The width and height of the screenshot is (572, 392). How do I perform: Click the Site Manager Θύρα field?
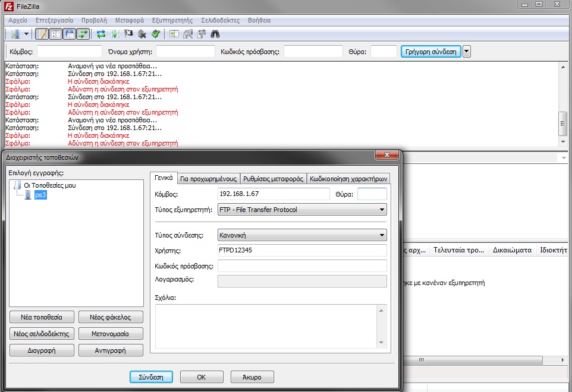click(372, 194)
